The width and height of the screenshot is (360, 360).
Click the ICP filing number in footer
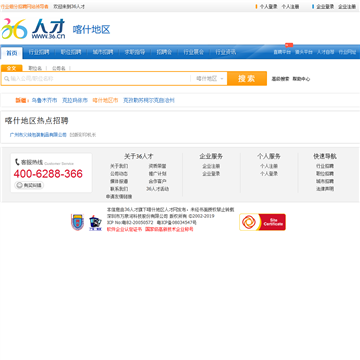(x=177, y=222)
